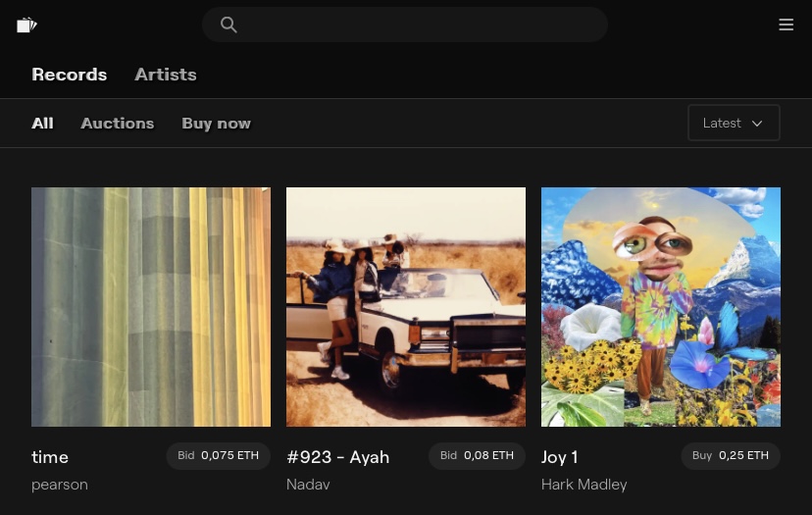This screenshot has width=812, height=515.
Task: Switch to the Artists tab
Action: [166, 75]
